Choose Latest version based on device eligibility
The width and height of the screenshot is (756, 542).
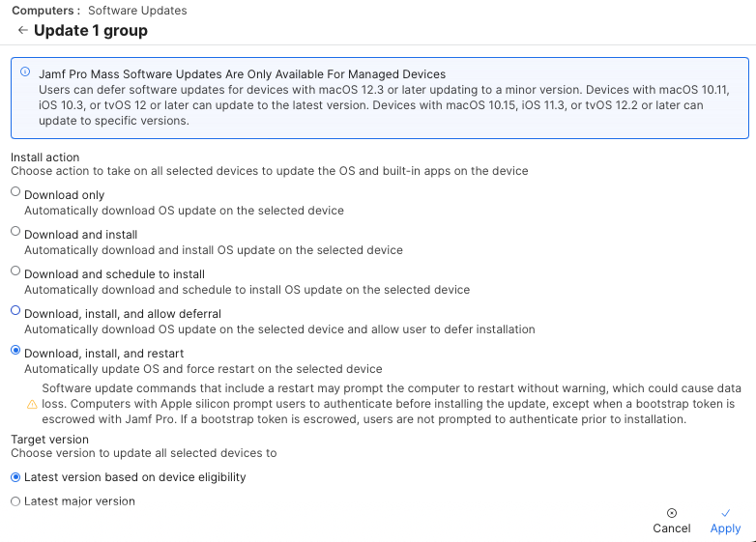15,476
